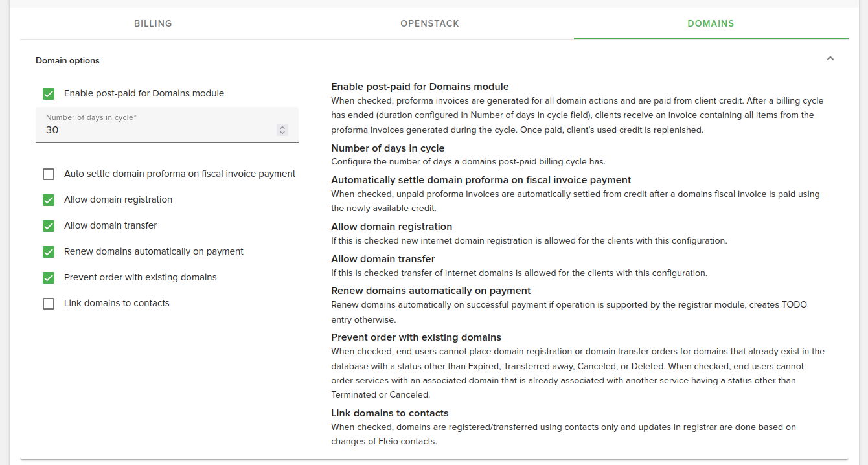Disable "Allow domain transfer"
The image size is (868, 465).
[49, 225]
